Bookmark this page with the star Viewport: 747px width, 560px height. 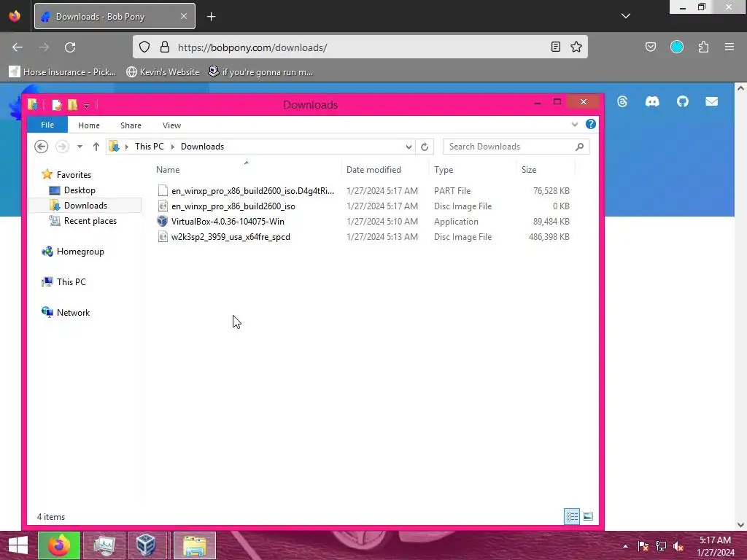[x=576, y=47]
